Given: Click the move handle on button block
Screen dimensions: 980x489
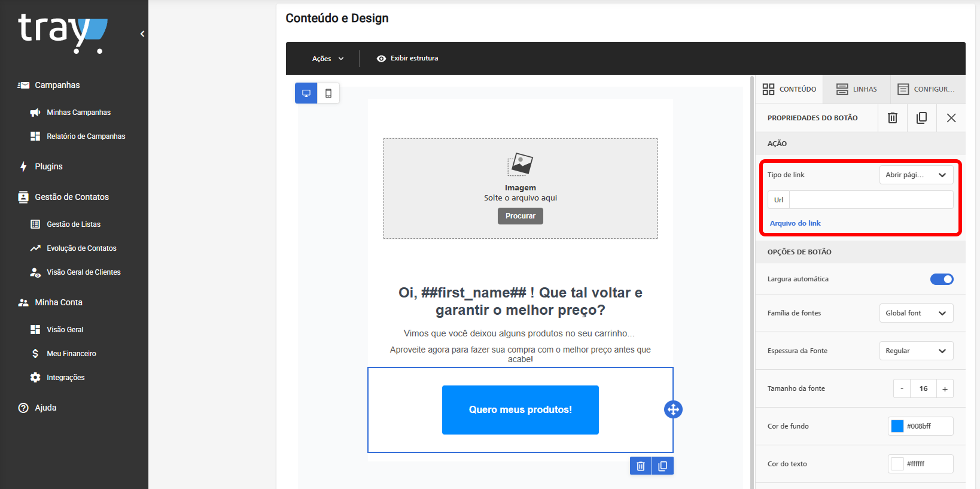Looking at the screenshot, I should pos(673,409).
